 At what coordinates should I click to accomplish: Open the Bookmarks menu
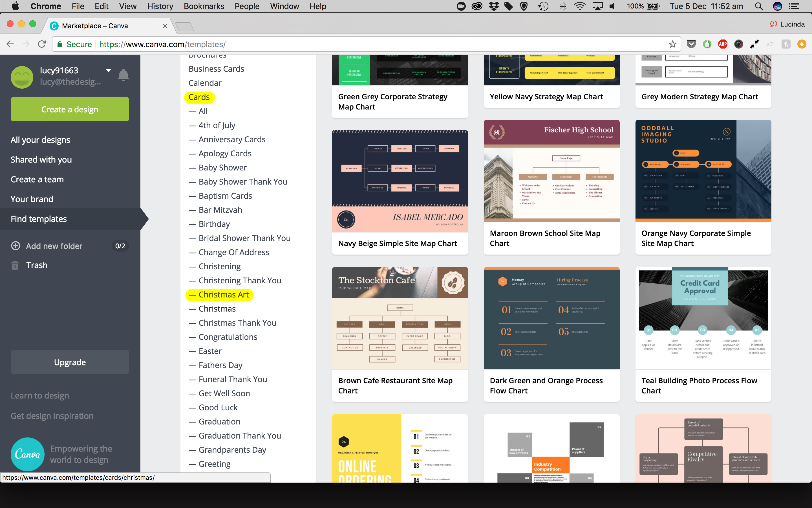pos(204,6)
